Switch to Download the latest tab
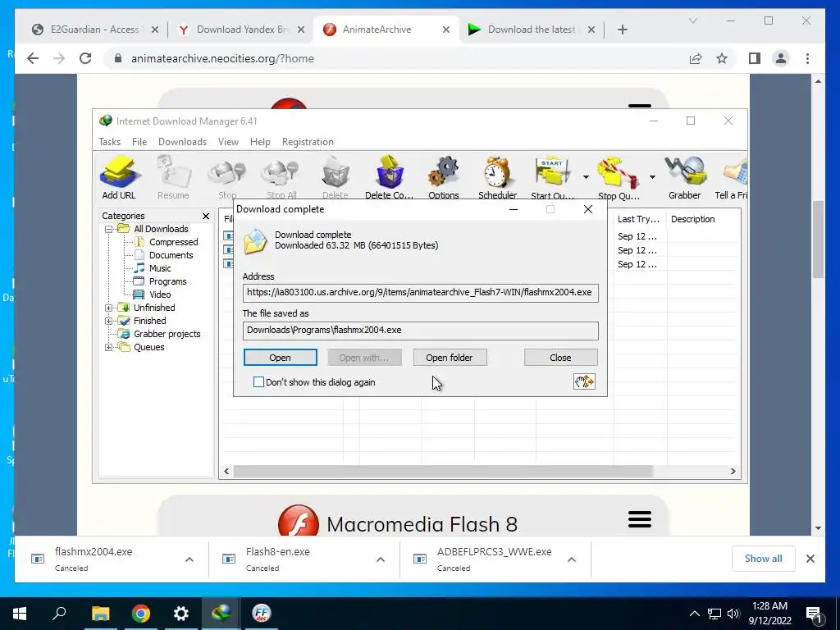Screen dimensions: 840x630 (532, 30)
